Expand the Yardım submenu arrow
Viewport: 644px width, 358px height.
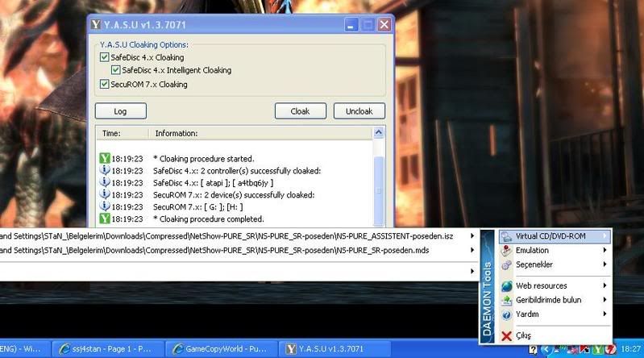[605, 314]
